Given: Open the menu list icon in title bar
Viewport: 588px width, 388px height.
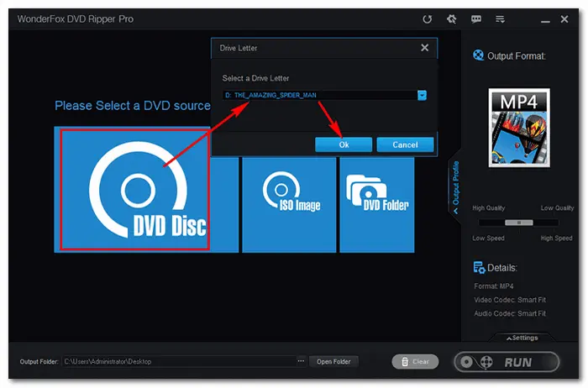Looking at the screenshot, I should [500, 19].
